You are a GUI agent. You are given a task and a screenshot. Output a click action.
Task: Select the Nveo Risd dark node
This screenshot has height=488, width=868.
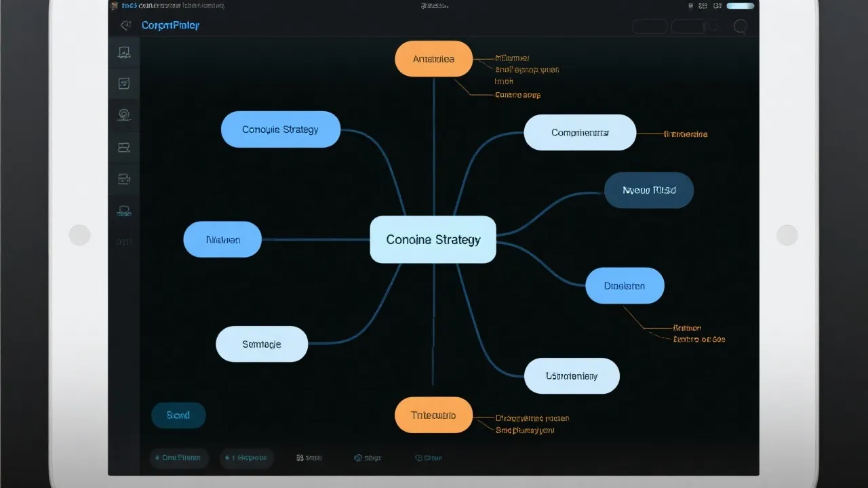click(648, 190)
